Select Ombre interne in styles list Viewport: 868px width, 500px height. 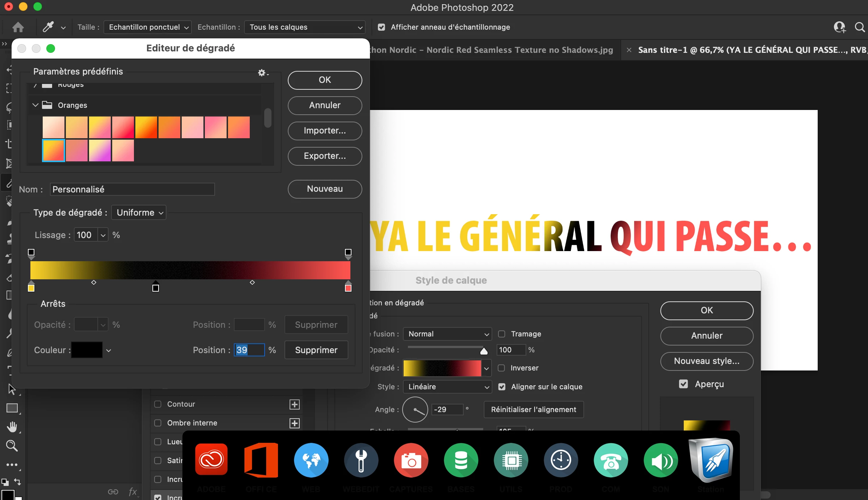point(192,423)
